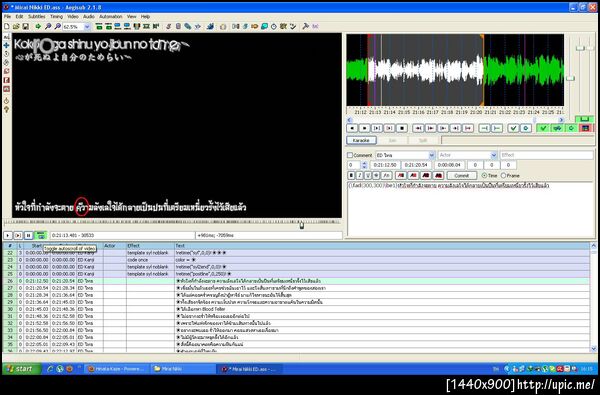Viewport: 600px width, 395px height.
Task: Click the Windows start button
Action: pyautogui.click(x=21, y=369)
